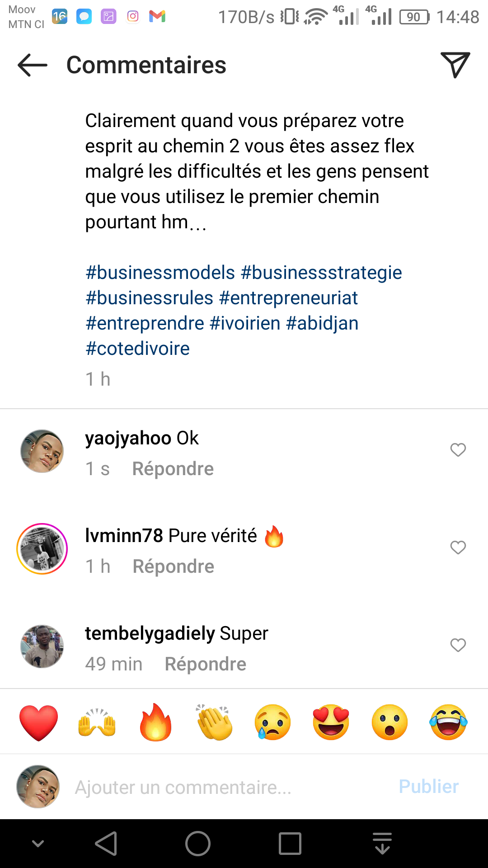488x868 pixels.
Task: Tap the share paper plane icon
Action: (455, 65)
